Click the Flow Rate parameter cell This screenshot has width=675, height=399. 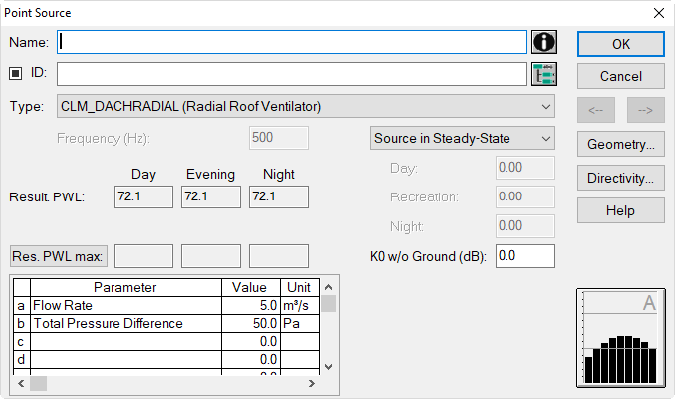126,306
